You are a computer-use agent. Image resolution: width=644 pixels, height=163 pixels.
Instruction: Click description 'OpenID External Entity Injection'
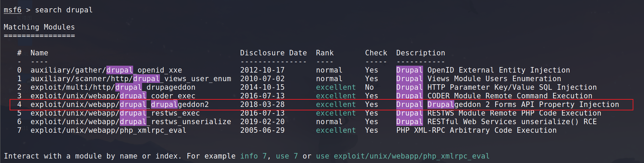(x=499, y=70)
